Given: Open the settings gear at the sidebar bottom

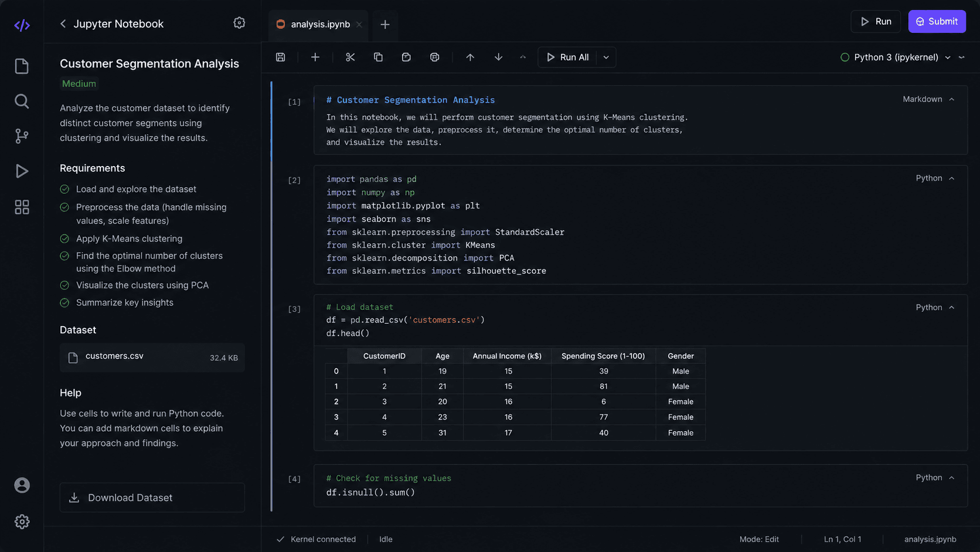Looking at the screenshot, I should 22,521.
